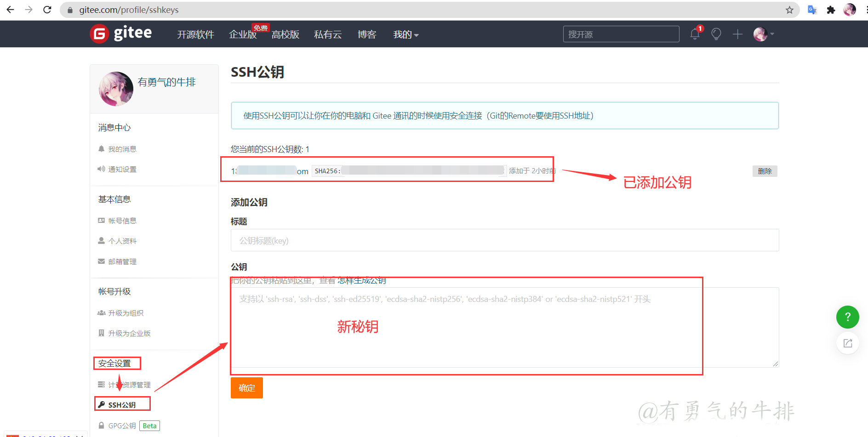Click the floating question mark help button

pyautogui.click(x=847, y=317)
